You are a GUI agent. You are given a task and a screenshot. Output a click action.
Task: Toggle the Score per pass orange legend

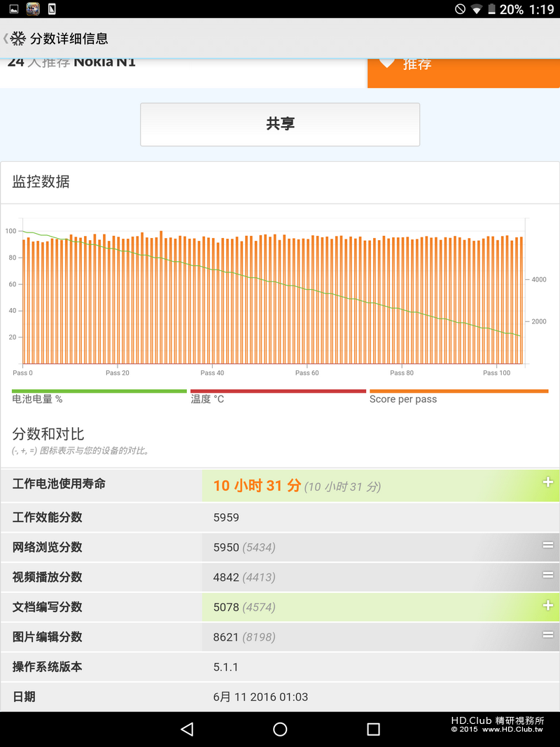pos(459,396)
